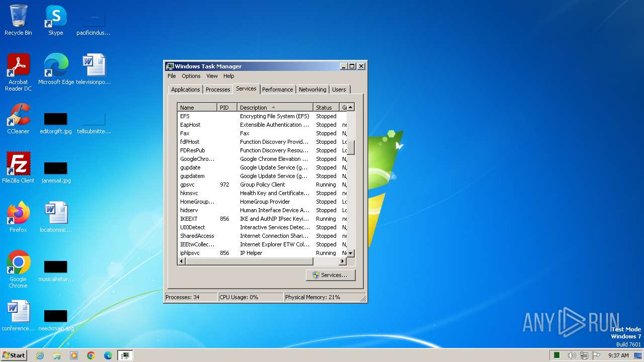
Task: Click the Services... button
Action: tap(331, 275)
